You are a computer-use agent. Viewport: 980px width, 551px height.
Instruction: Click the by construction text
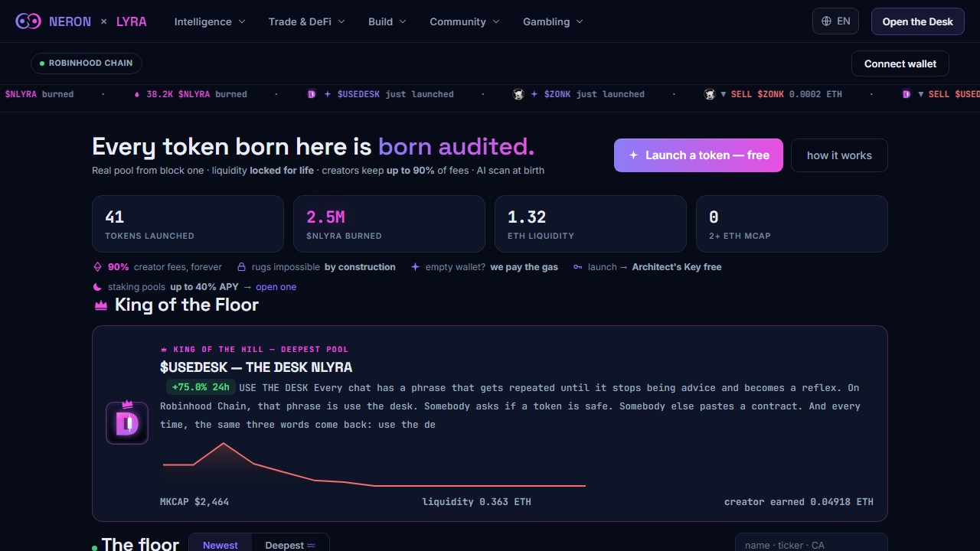coord(360,267)
